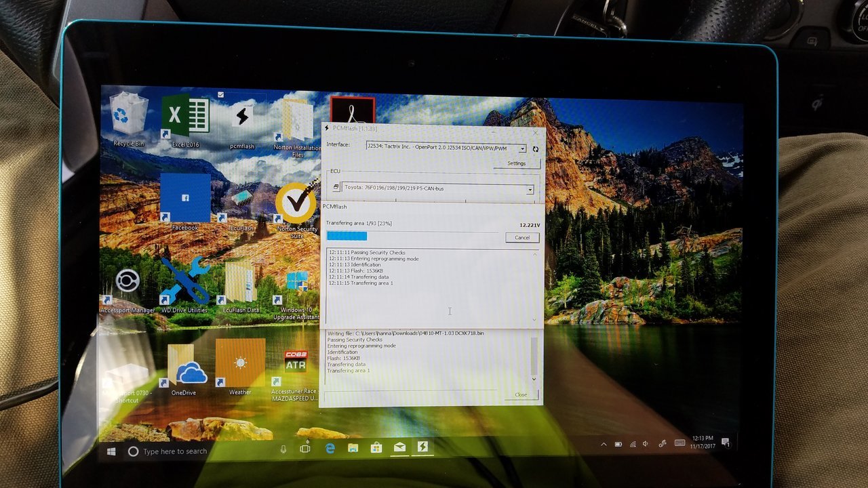Select the PCMflash taskbar icon
The width and height of the screenshot is (868, 488).
(423, 447)
